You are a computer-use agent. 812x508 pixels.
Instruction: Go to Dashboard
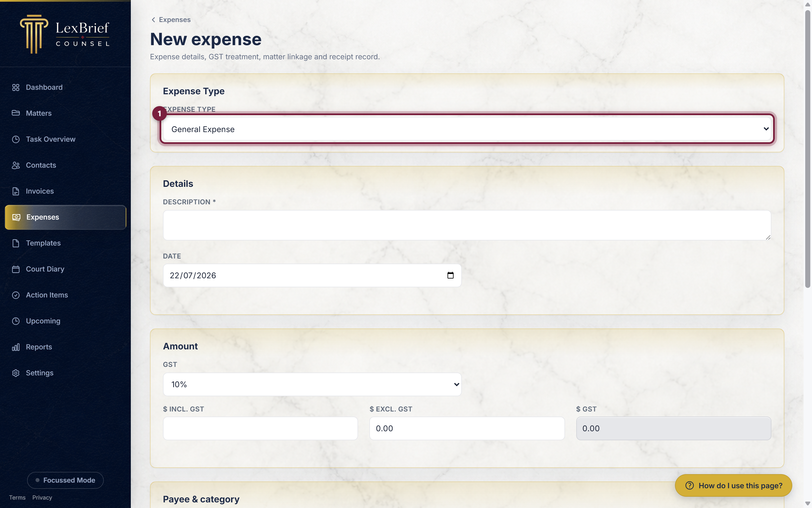point(65,87)
